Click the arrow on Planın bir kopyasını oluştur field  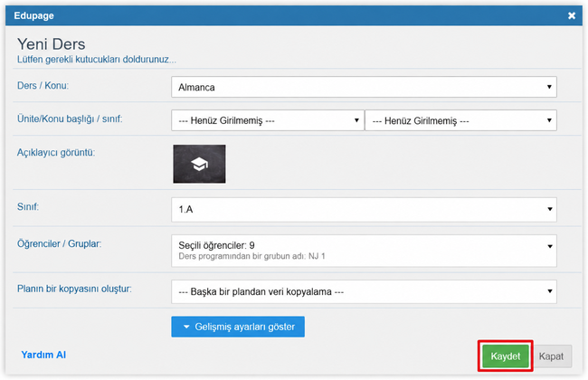tap(549, 291)
